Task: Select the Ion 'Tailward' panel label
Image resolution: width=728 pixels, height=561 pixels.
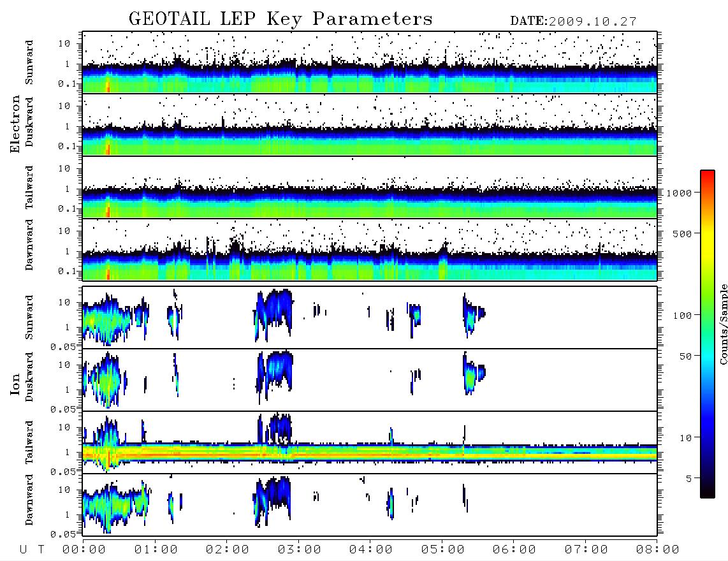Action: click(29, 442)
